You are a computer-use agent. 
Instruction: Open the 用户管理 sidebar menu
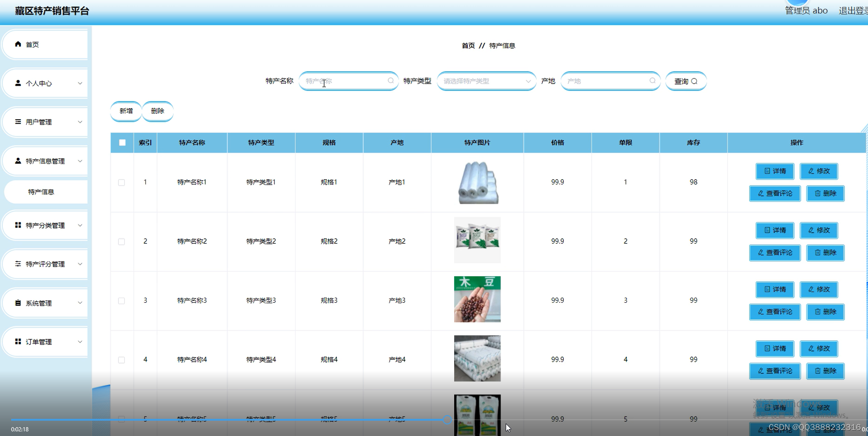(x=45, y=122)
